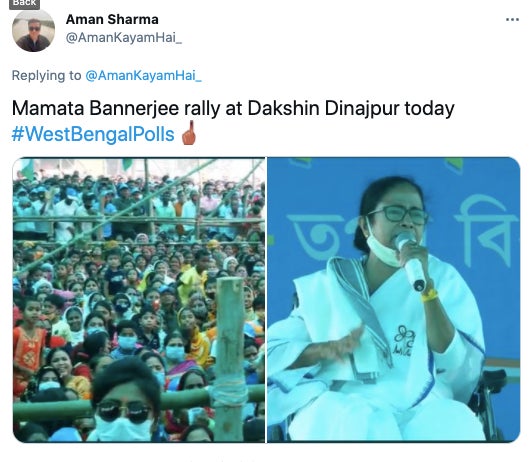
Task: Click the @AmanKayamHai_ mention after Replying to
Action: coord(143,75)
